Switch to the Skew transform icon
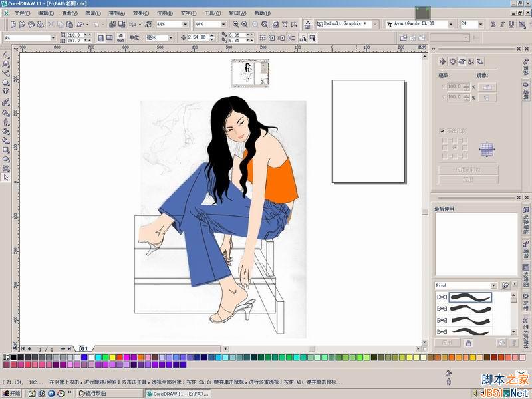This screenshot has width=532, height=399. click(x=480, y=61)
